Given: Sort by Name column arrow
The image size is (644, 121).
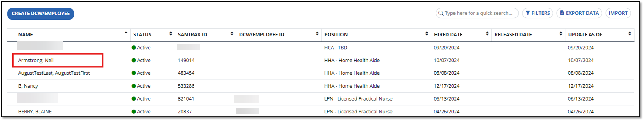Looking at the screenshot, I should (x=126, y=33).
